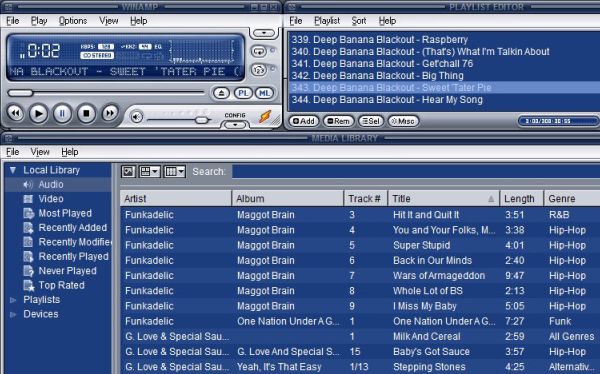Viewport: 600px width, 374px height.
Task: Sort by the Artist column header
Action: tap(176, 199)
